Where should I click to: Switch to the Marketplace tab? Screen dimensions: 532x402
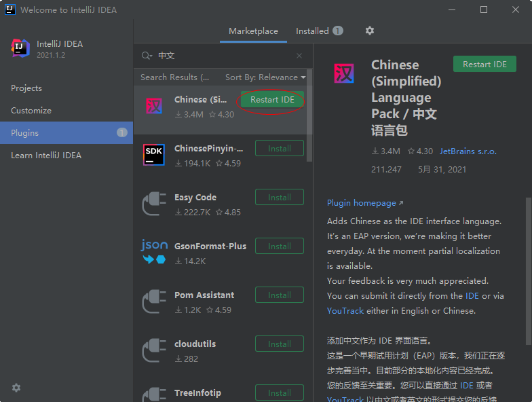[254, 31]
